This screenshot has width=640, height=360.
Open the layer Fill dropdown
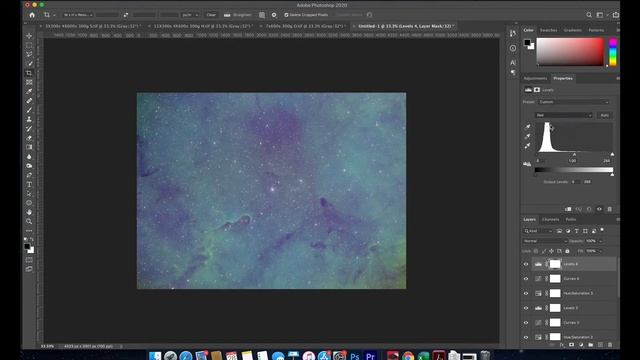click(x=600, y=251)
